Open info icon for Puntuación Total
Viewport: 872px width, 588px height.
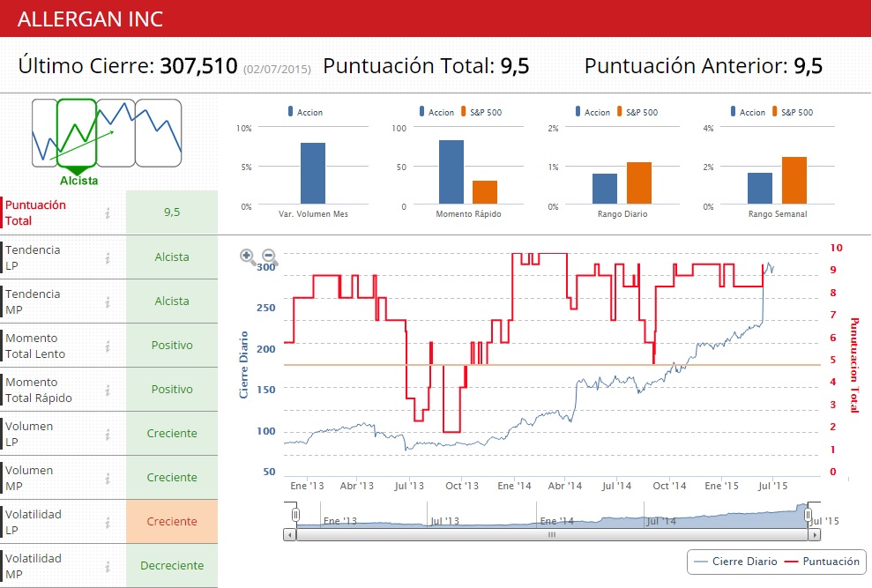[108, 212]
